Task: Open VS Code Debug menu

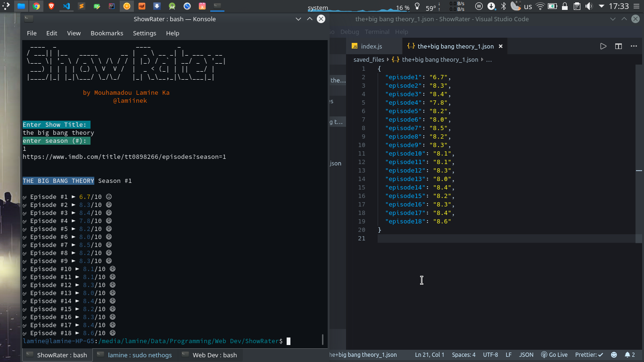Action: tap(349, 32)
